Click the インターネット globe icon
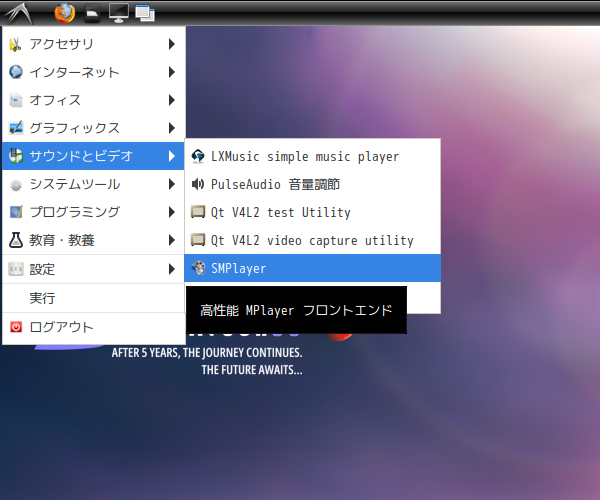The image size is (600, 500). pyautogui.click(x=16, y=72)
